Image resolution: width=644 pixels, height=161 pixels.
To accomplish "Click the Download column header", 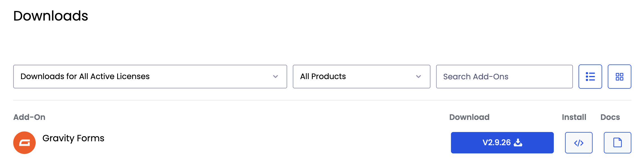I will (x=469, y=117).
